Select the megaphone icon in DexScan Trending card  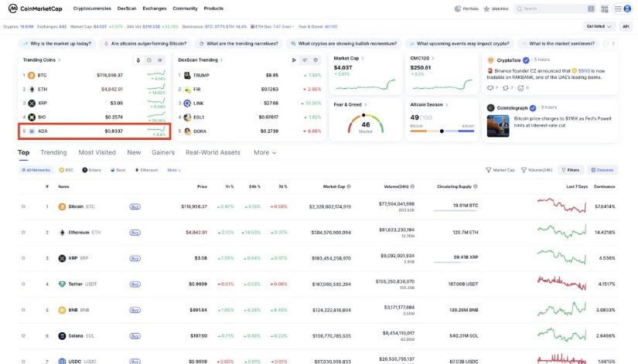pos(305,60)
